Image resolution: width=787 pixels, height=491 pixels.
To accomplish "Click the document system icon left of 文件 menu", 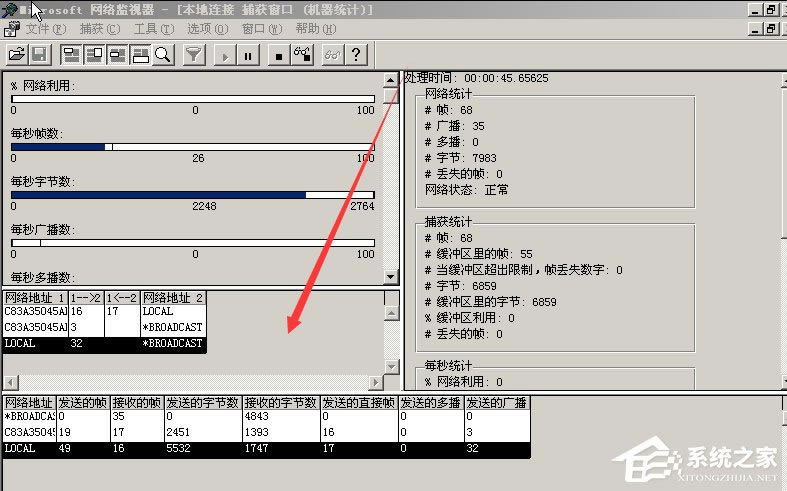I will [12, 29].
